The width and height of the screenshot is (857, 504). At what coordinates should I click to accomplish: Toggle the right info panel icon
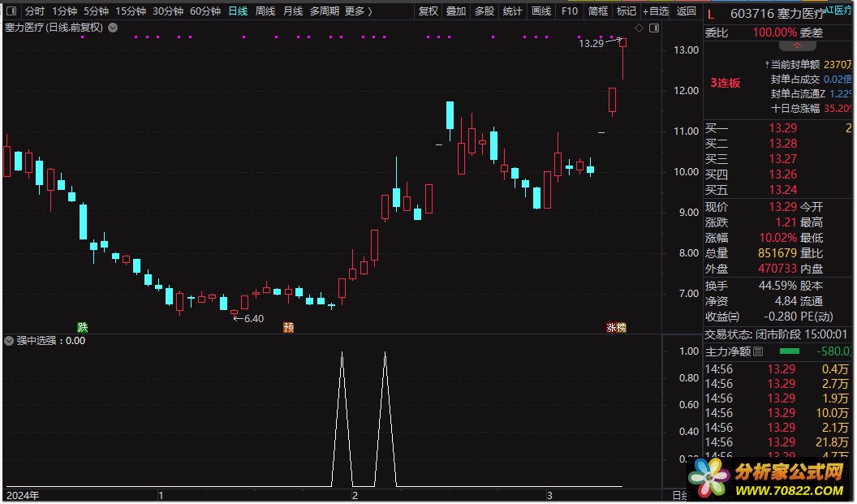653,28
